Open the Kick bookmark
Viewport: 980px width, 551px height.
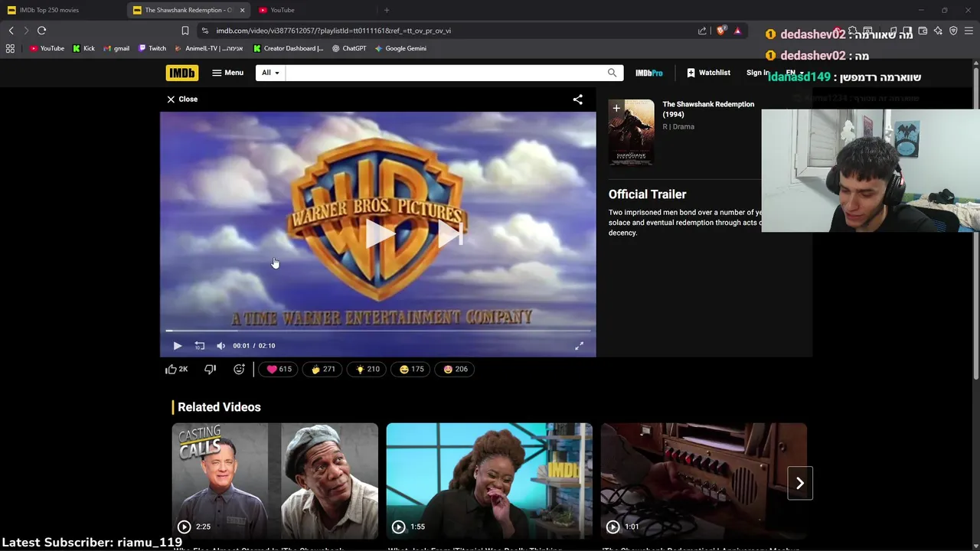(x=83, y=48)
